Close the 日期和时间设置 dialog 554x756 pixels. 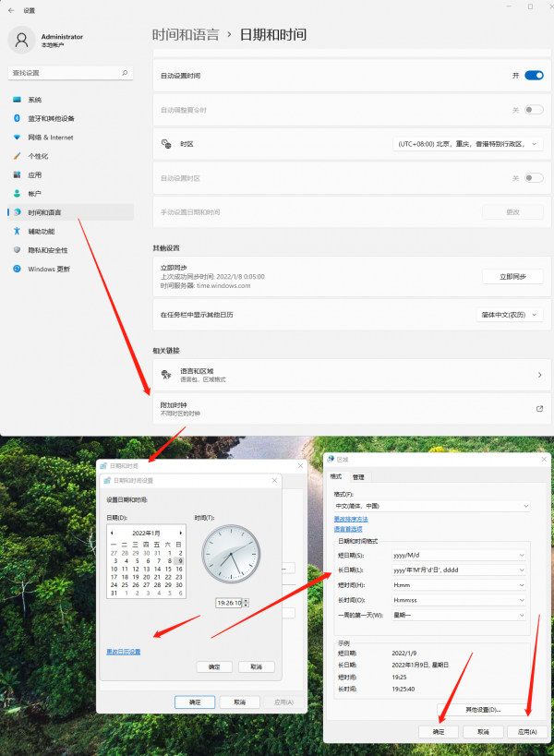(x=274, y=480)
